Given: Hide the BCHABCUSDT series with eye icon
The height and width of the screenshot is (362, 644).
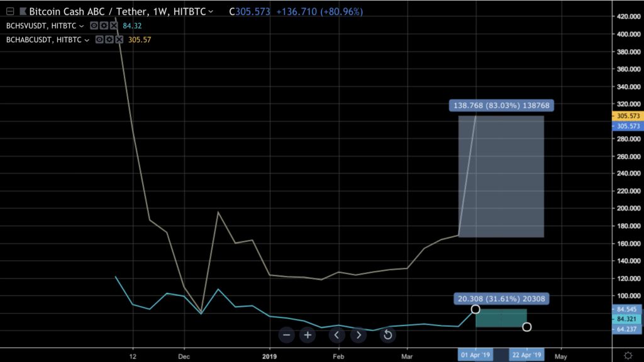Looking at the screenshot, I should 99,40.
